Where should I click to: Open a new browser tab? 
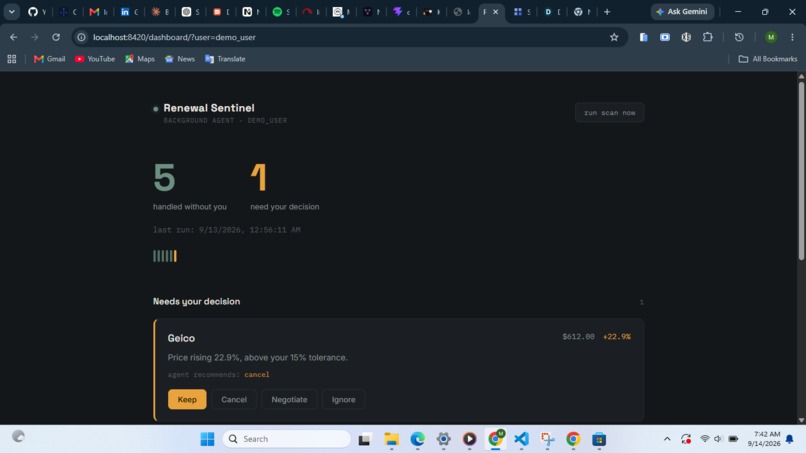(x=607, y=11)
